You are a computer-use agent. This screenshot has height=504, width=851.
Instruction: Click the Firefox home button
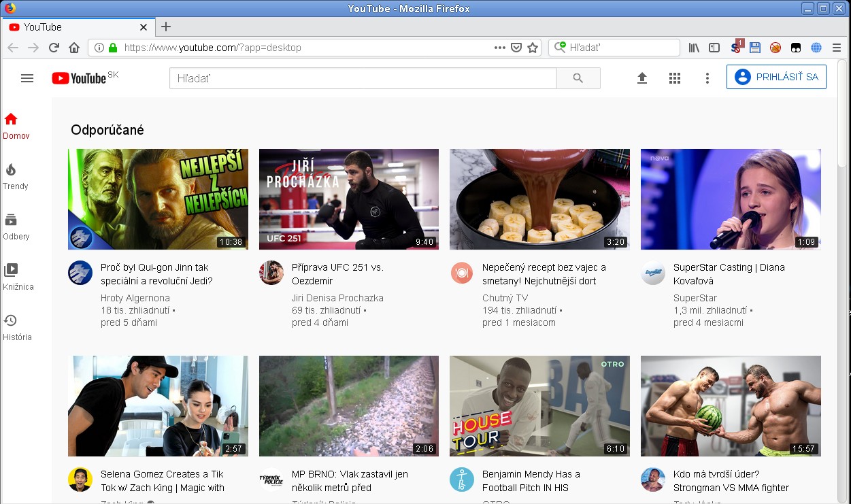tap(74, 48)
